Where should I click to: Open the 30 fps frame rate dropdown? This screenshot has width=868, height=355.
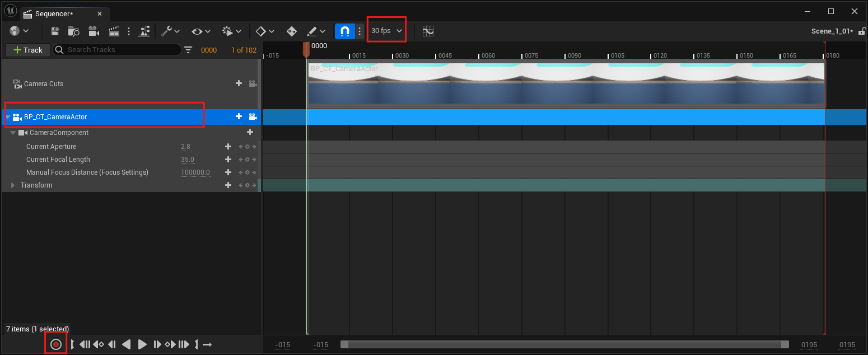click(386, 31)
